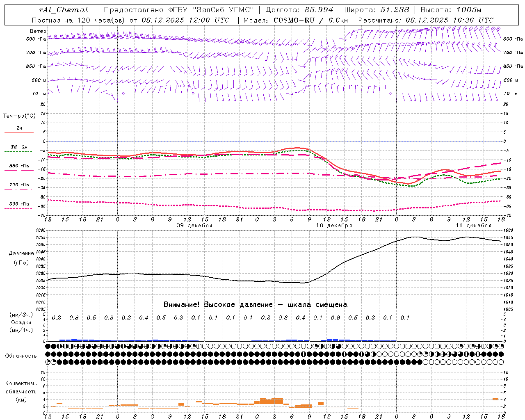Click the Конвективн. convective cloud label
This screenshot has width=525, height=420.
point(21,383)
